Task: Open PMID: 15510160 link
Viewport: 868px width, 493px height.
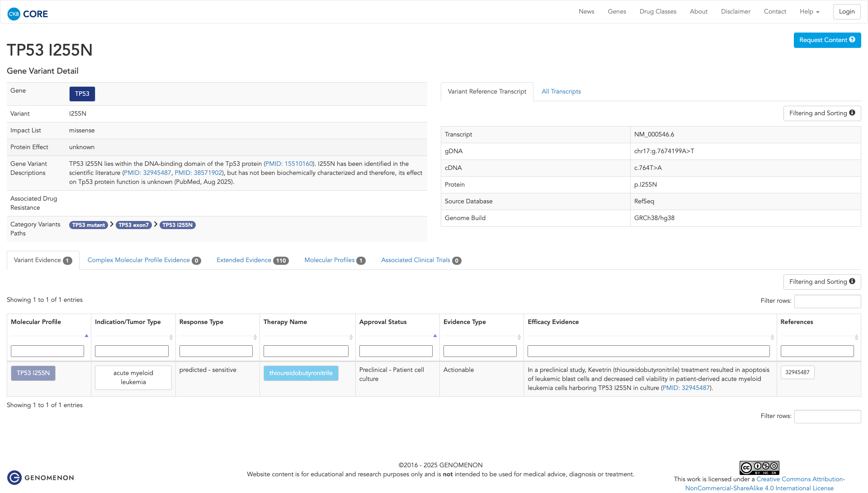Action: [x=289, y=164]
